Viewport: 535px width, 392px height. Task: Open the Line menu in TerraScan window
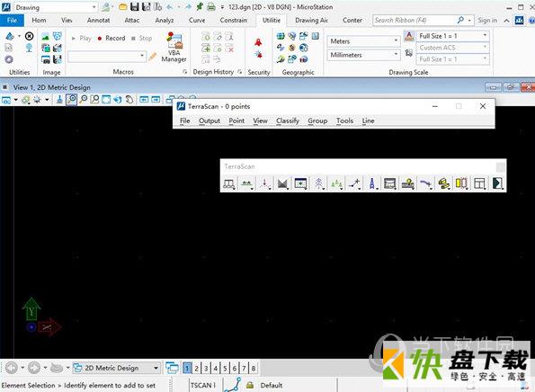[x=368, y=120]
